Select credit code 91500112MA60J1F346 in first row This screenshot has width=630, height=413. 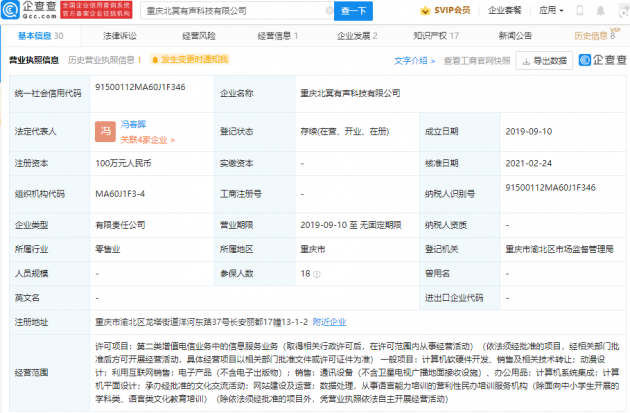140,87
